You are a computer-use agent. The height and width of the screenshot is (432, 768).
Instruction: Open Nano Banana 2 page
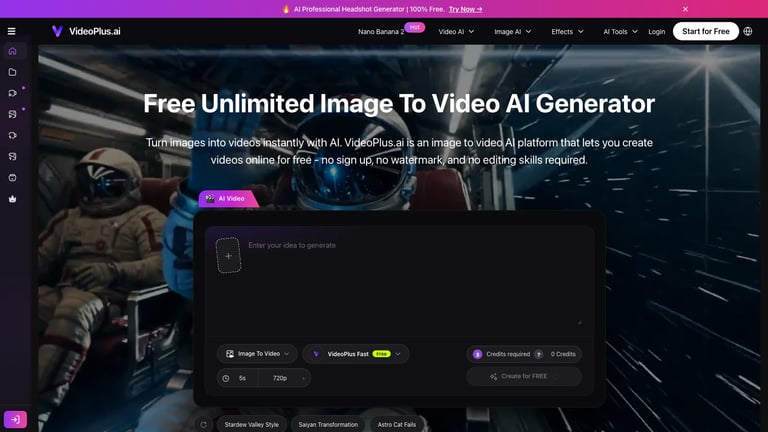[x=381, y=31]
